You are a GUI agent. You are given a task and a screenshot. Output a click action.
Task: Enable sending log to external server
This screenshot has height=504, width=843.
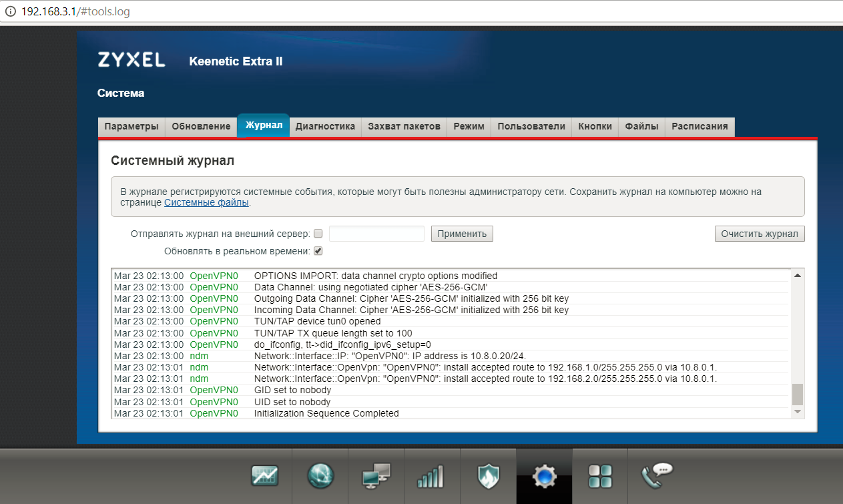(x=318, y=234)
